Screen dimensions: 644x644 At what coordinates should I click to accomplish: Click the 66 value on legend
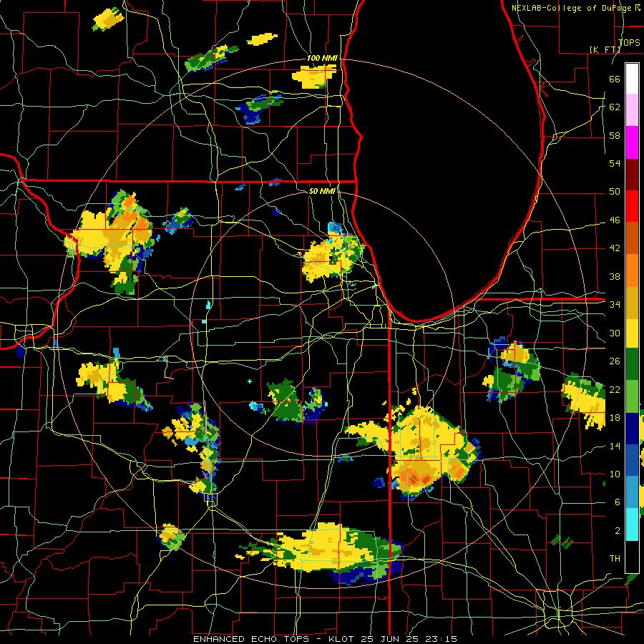(615, 79)
